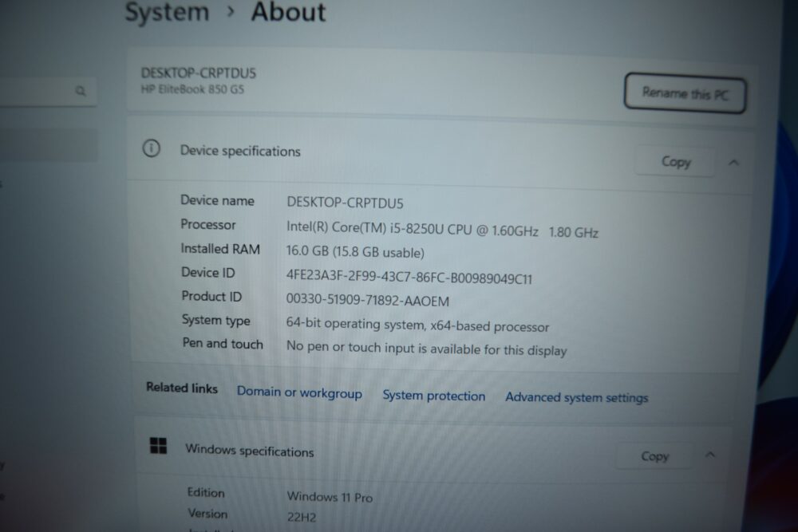Select the Edition value Windows 11 Pro
The width and height of the screenshot is (798, 532).
[330, 496]
